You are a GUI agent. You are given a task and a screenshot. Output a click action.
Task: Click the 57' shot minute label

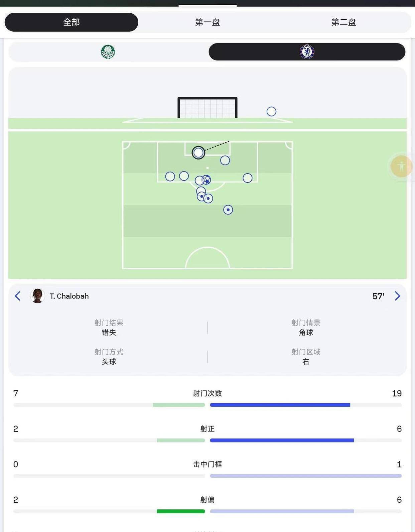click(378, 296)
